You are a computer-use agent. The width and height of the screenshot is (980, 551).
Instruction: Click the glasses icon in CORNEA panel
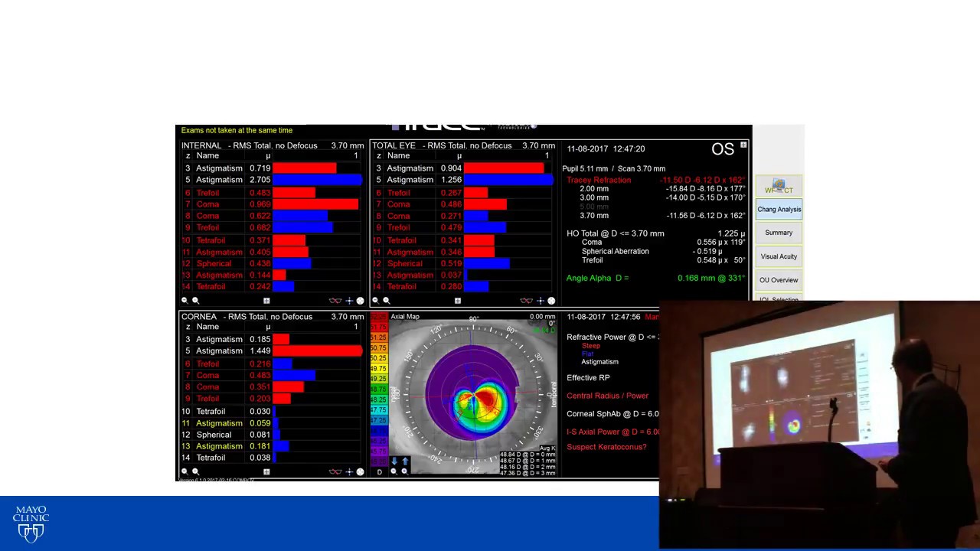click(x=335, y=471)
